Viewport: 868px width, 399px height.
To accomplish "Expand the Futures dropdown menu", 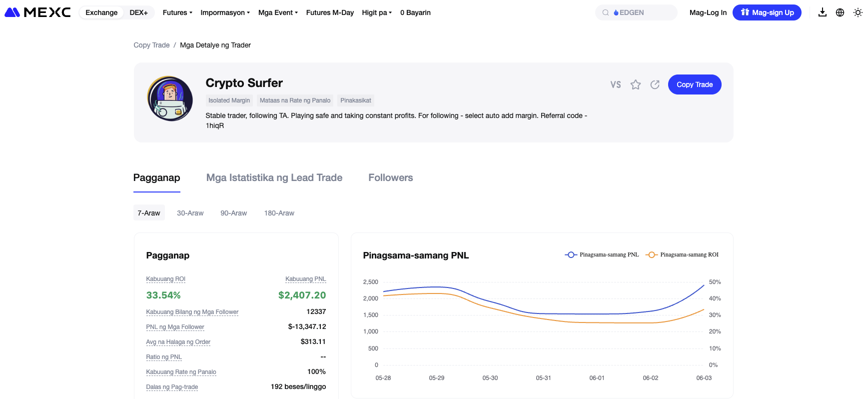I will click(177, 12).
